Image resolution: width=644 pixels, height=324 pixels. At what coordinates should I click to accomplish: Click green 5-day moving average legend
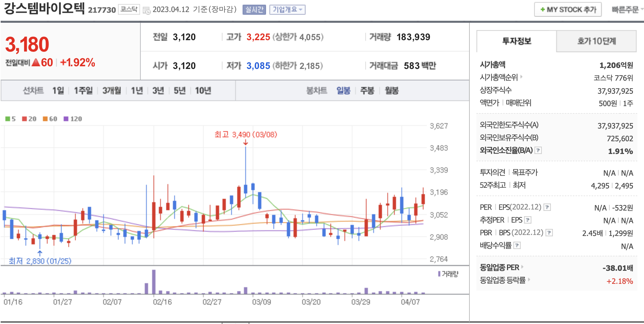10,119
